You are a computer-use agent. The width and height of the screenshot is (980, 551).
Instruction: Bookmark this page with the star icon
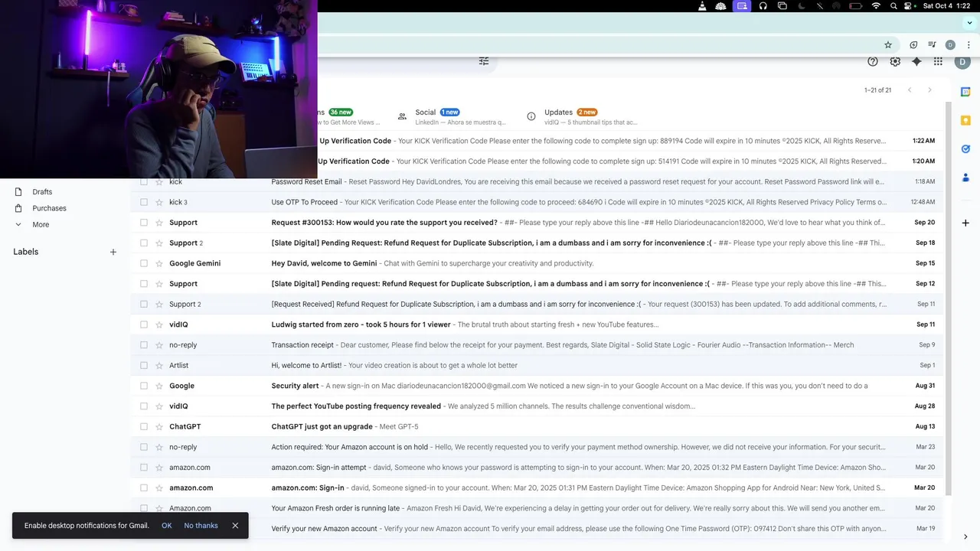(x=888, y=45)
